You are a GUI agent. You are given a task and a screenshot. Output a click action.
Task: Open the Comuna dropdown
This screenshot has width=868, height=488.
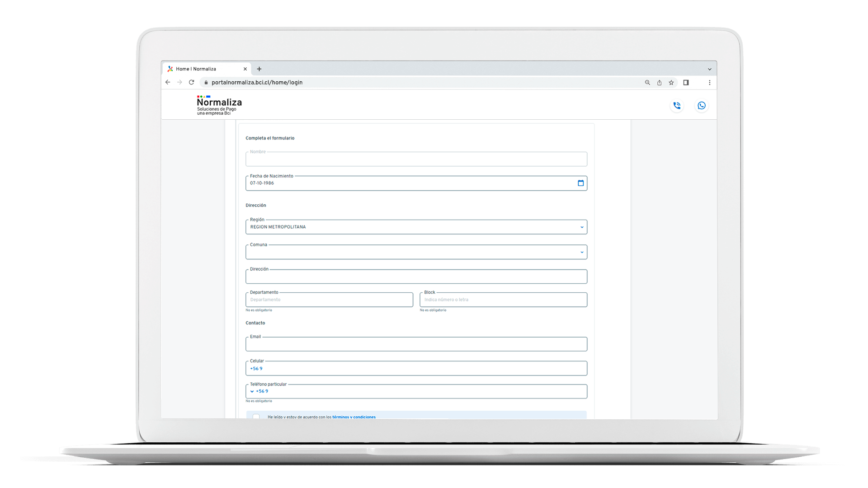(581, 252)
